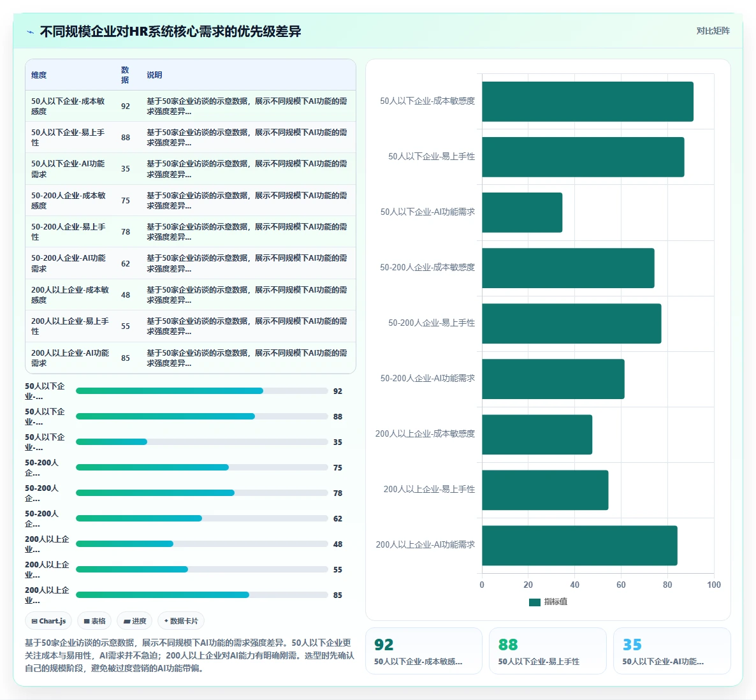
Task: Click the progress bar showing 88
Action: [202, 416]
